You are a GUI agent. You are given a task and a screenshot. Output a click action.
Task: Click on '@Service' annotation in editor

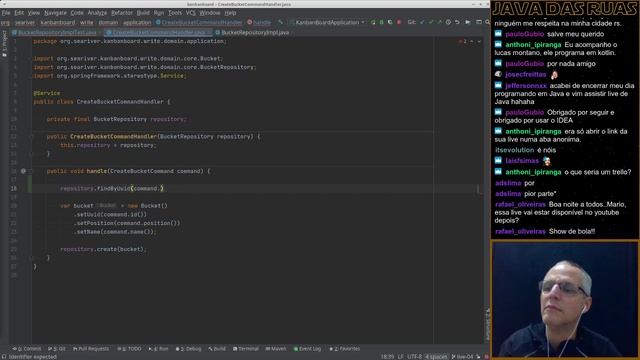(47, 93)
